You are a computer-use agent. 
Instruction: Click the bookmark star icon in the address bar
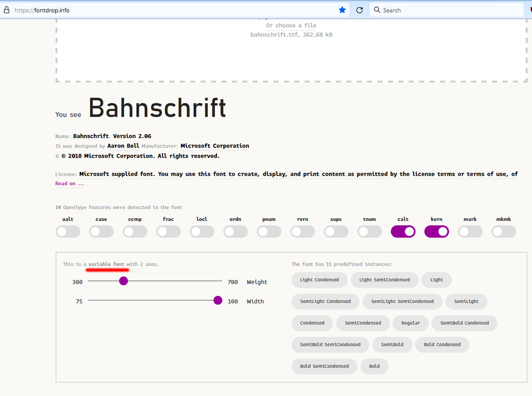tap(342, 10)
